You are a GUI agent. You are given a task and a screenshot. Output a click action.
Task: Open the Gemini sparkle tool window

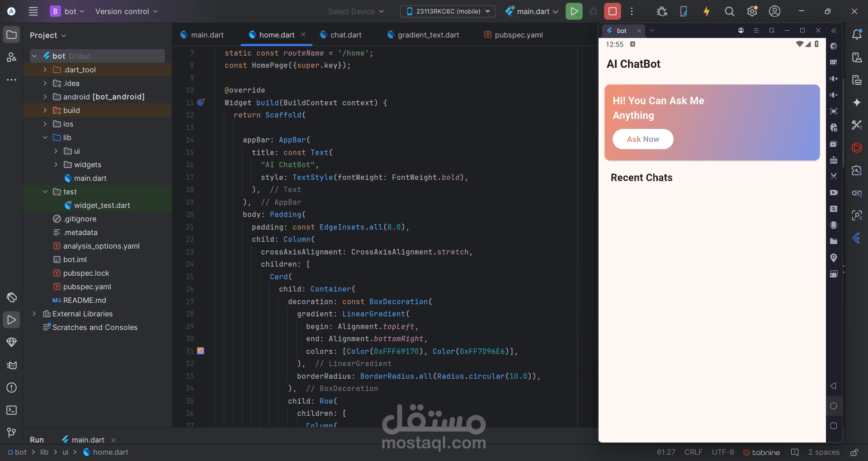coord(857,103)
